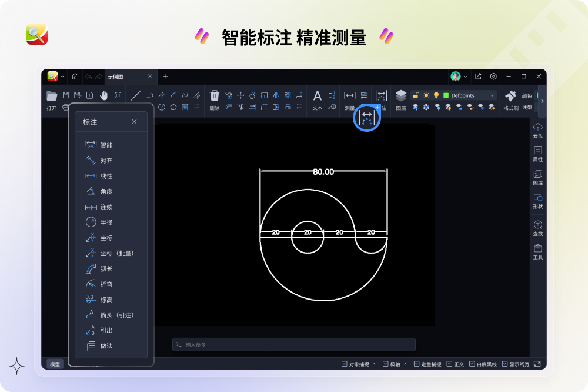Select the 删除 (Delete) tool

(x=214, y=95)
